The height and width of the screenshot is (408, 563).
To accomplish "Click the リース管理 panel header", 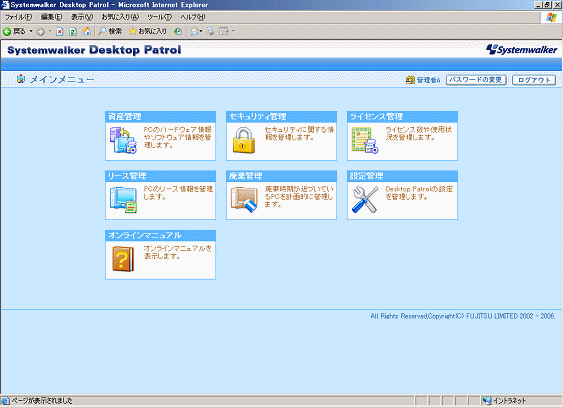I will (x=160, y=176).
